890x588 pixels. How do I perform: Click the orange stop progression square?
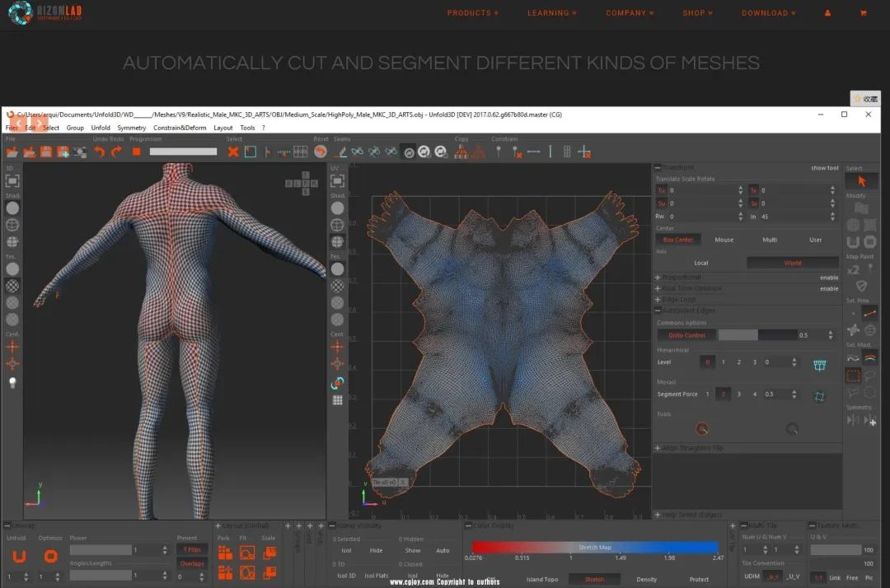(137, 152)
